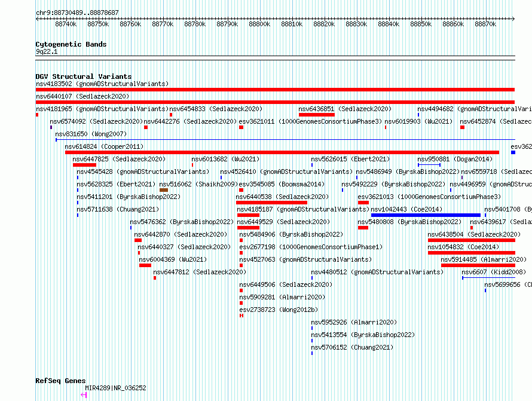Open nsv5411201 (ByrskaBishop2022) label
This screenshot has width=532, height=401.
coord(129,197)
